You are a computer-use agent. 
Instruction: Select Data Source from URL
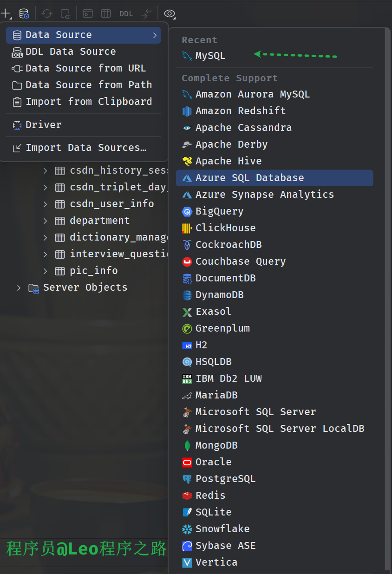pyautogui.click(x=85, y=68)
